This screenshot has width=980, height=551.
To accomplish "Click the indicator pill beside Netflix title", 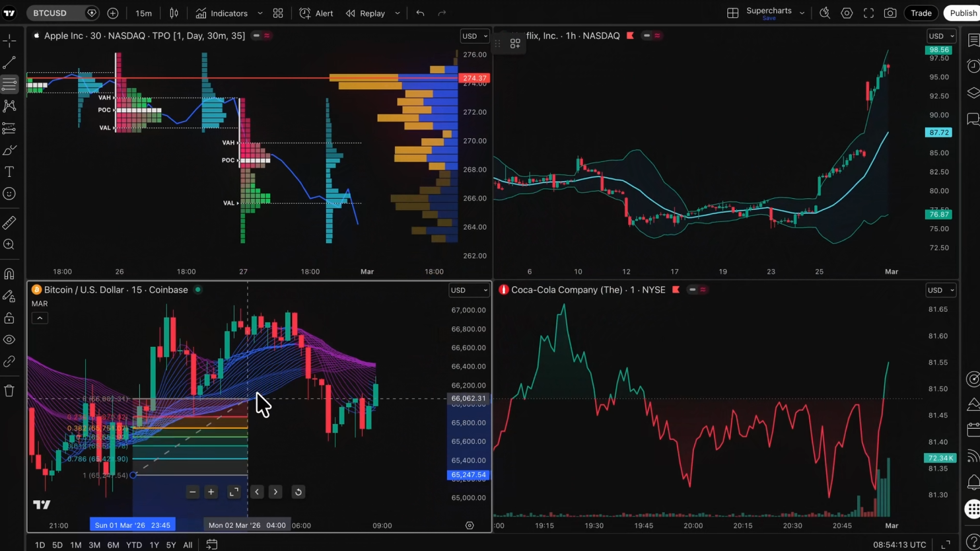I will click(x=652, y=36).
